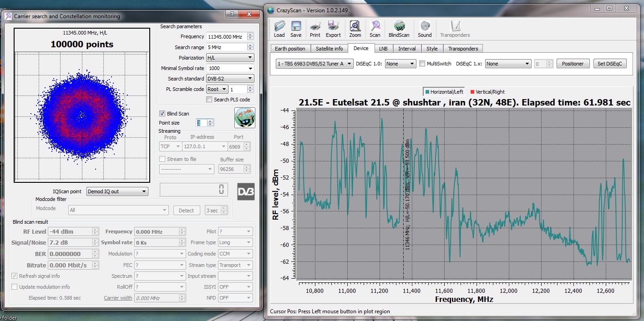Open the Style tab
This screenshot has height=321, width=644.
(432, 49)
